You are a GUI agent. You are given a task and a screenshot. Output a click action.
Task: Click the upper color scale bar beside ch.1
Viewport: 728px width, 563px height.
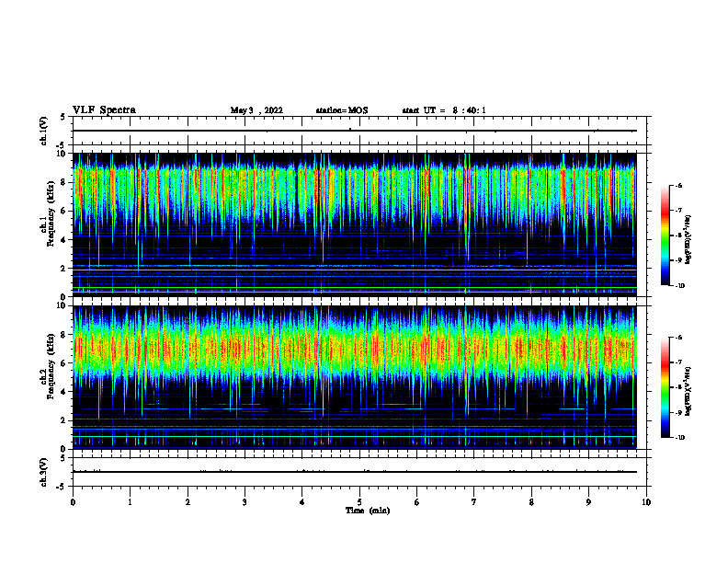coord(665,236)
